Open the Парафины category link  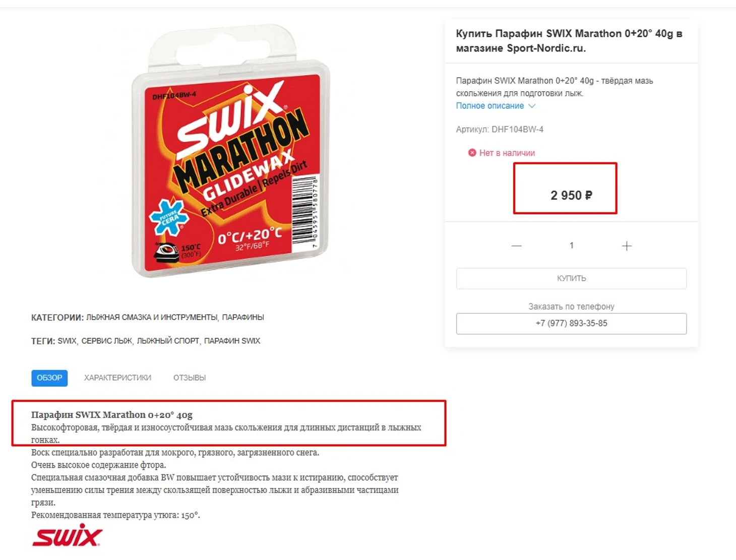(x=243, y=318)
